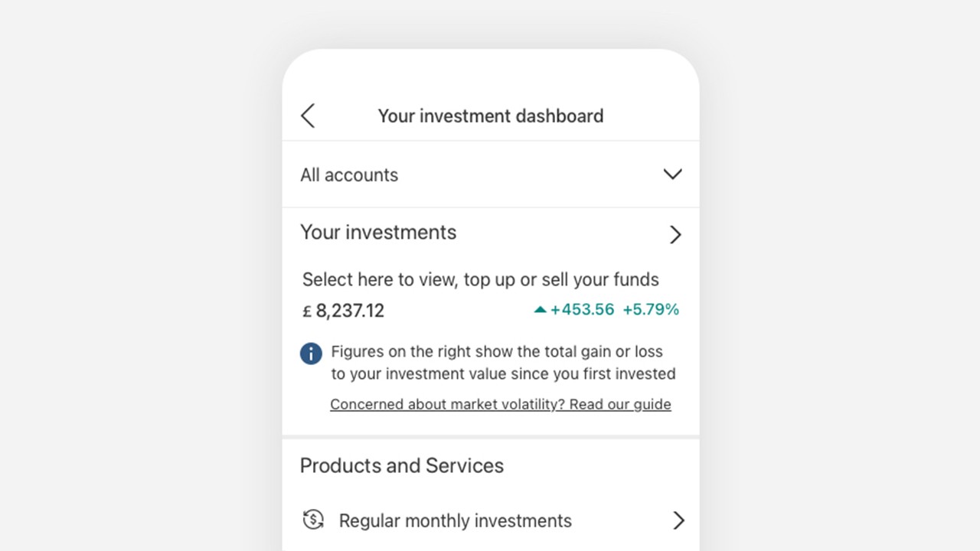Click the blue info circle icon

tap(311, 354)
